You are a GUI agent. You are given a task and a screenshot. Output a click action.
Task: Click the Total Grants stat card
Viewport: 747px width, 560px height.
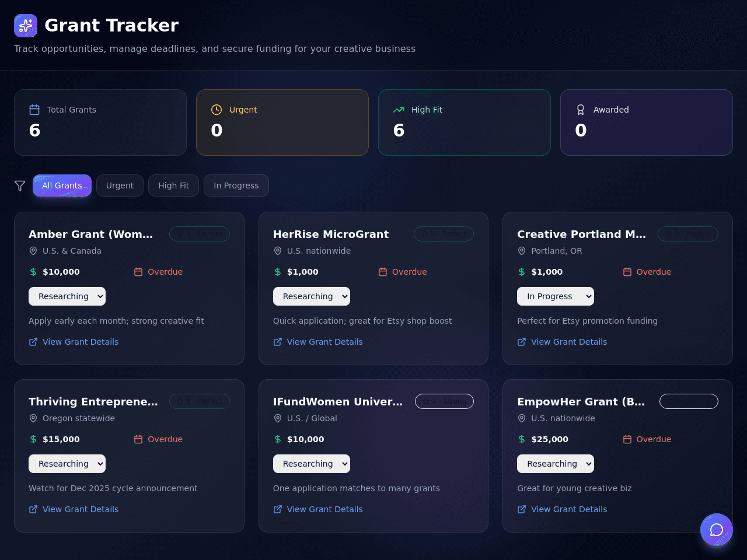tap(100, 123)
